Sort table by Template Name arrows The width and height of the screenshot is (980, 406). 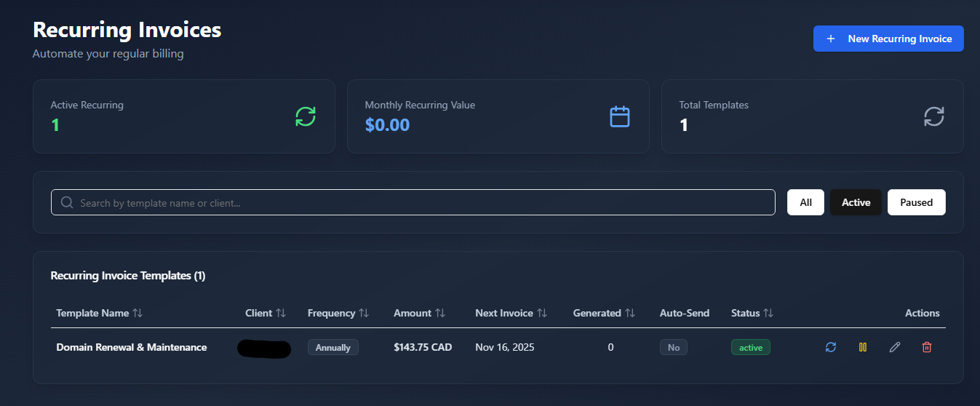tap(138, 313)
